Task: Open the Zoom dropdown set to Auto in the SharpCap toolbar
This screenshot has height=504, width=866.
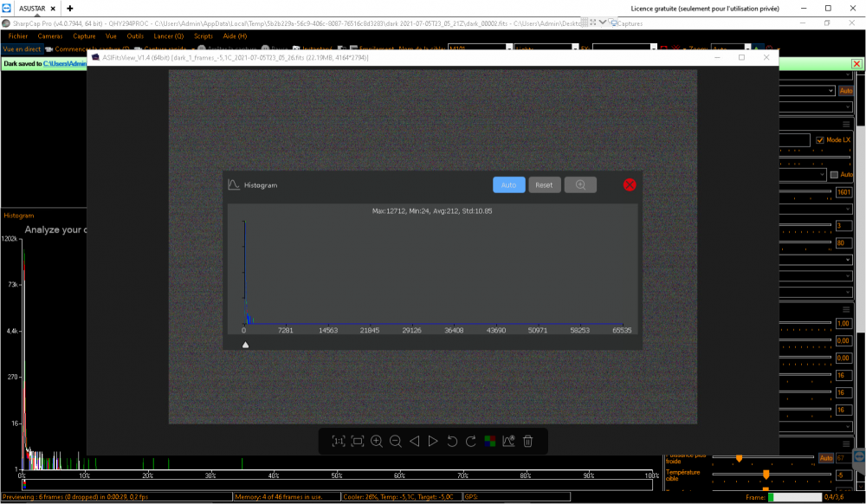Action: 747,48
